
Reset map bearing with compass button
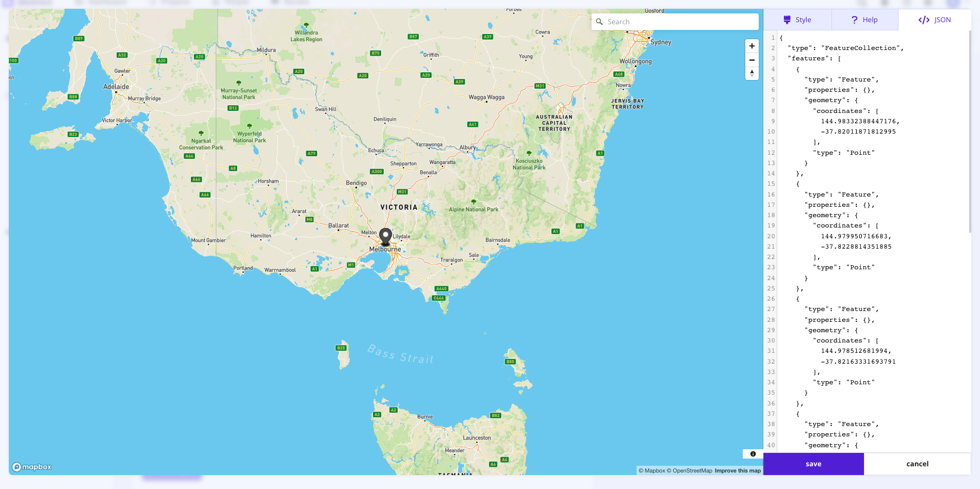752,73
